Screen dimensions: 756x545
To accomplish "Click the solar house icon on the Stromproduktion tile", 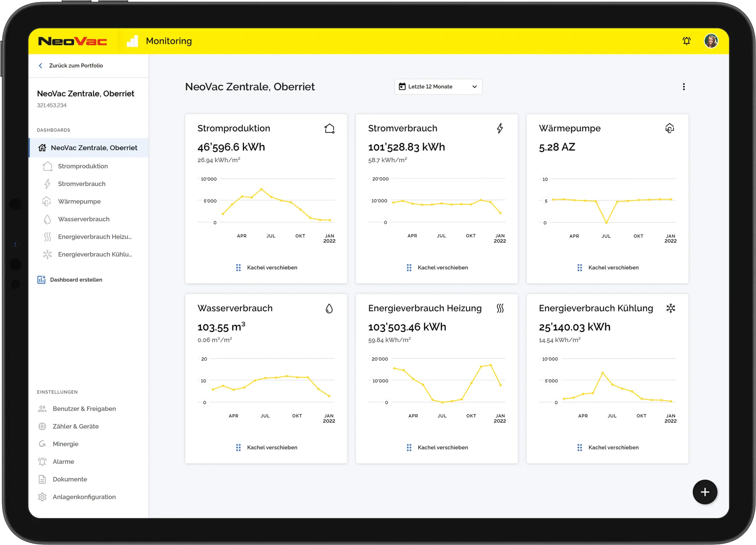I will [329, 128].
